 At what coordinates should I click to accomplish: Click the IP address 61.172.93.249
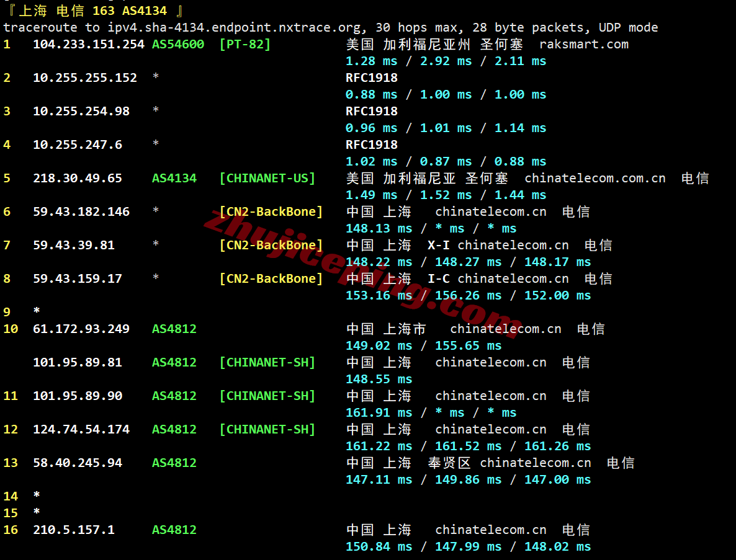coord(81,329)
